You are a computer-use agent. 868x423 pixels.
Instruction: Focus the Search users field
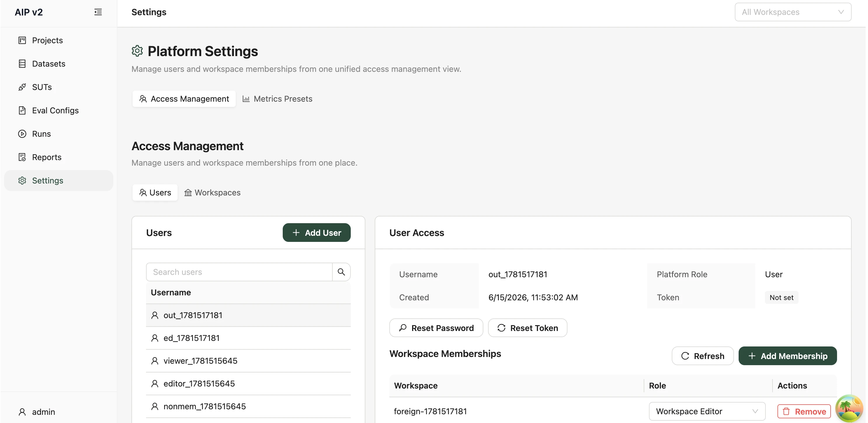[x=239, y=272]
